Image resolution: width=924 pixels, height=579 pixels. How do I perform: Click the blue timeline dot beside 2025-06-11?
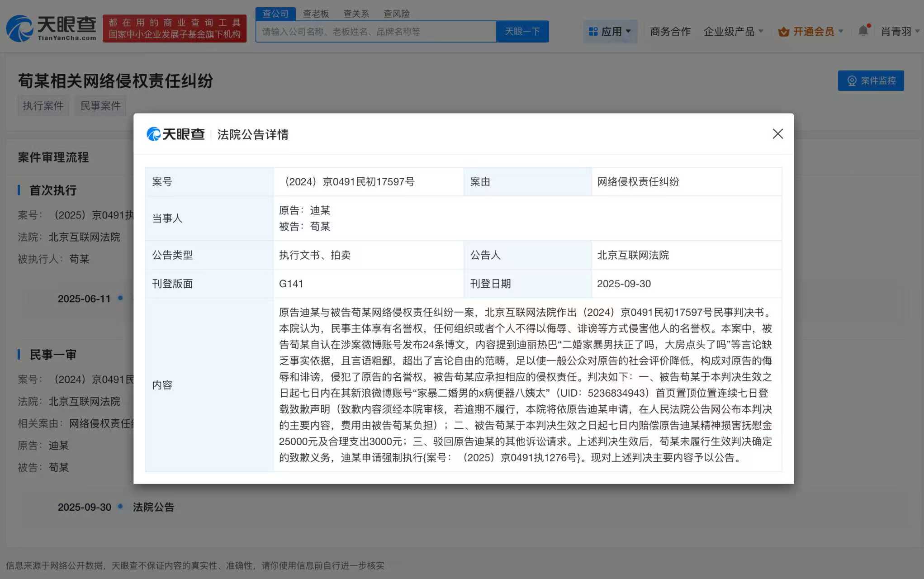[120, 298]
